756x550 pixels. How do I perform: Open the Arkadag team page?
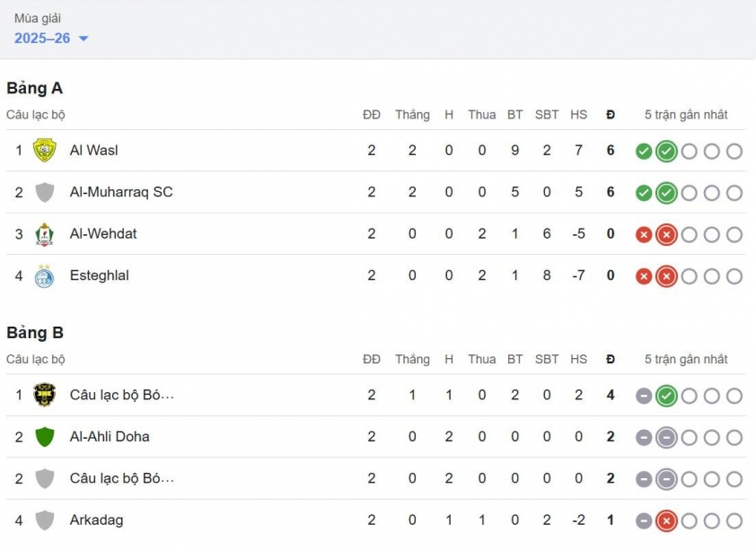[96, 520]
